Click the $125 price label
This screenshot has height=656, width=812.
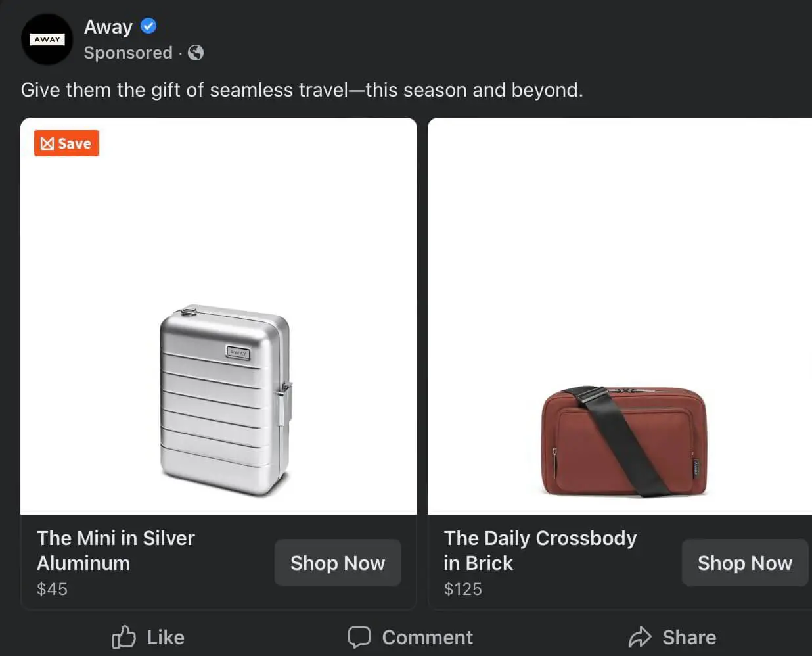(462, 588)
